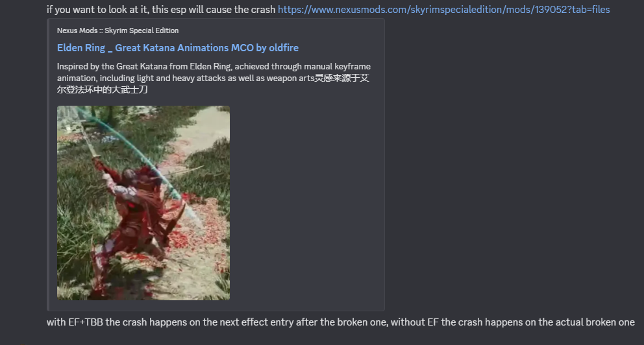Click the teal sword trail in the thumbnail
Viewport: 644px width, 345px height.
[136, 148]
